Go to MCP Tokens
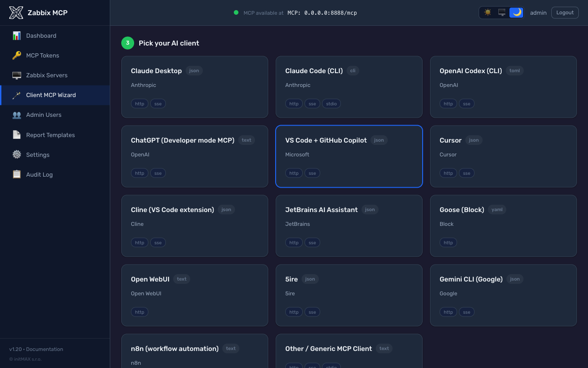 (55, 55)
